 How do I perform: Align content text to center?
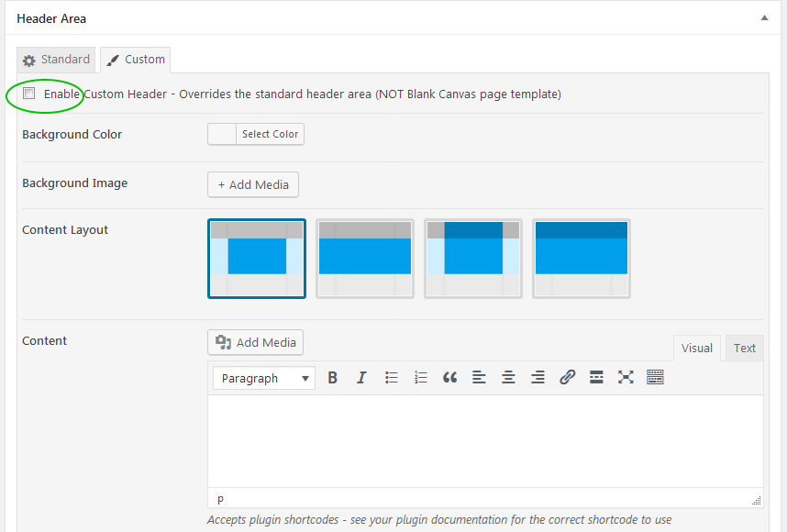coord(508,377)
